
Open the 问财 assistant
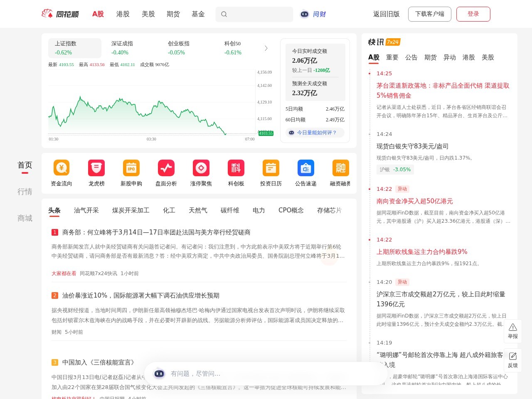[313, 14]
